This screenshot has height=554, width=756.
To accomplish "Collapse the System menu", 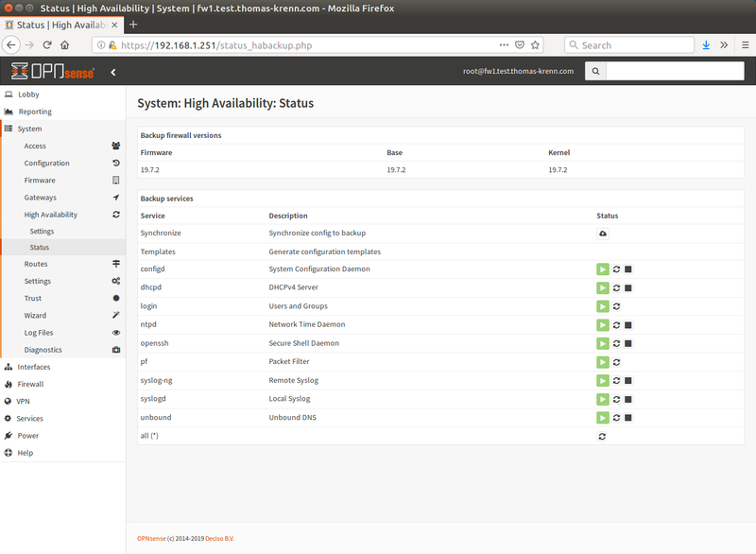I will [63, 129].
